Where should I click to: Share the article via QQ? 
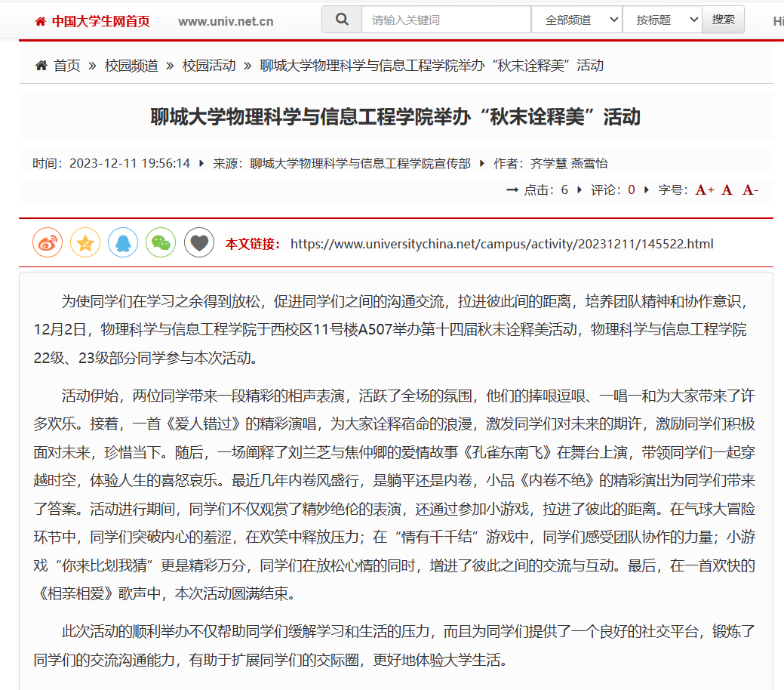coord(123,242)
